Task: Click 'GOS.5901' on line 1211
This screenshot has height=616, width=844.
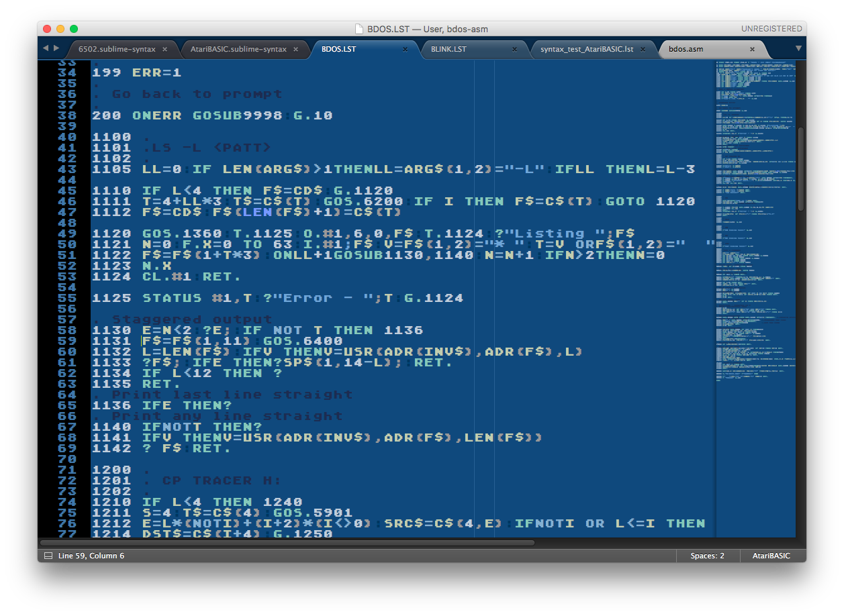Action: [313, 513]
